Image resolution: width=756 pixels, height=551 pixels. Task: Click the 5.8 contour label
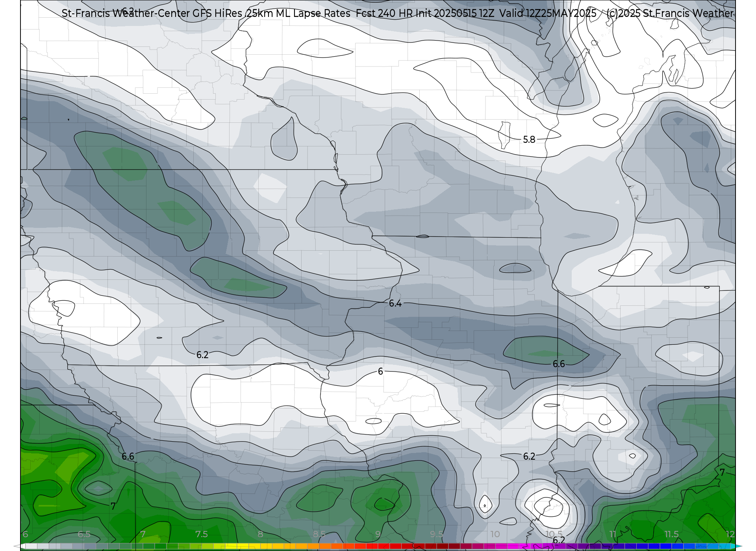tap(529, 140)
